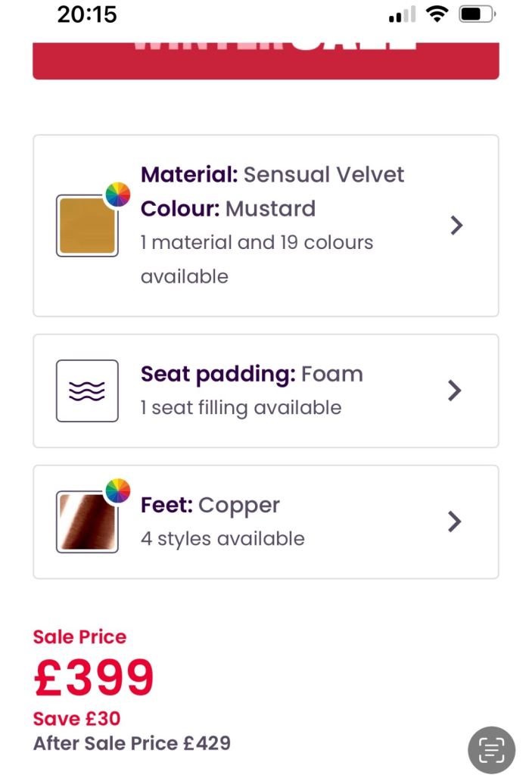Expand Material options chevron
The height and width of the screenshot is (775, 532).
click(456, 225)
